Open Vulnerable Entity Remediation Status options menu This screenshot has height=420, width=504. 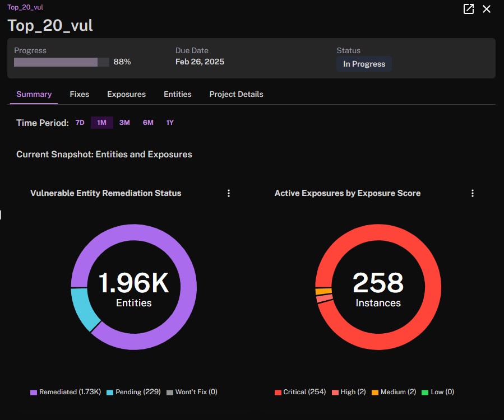click(x=229, y=193)
